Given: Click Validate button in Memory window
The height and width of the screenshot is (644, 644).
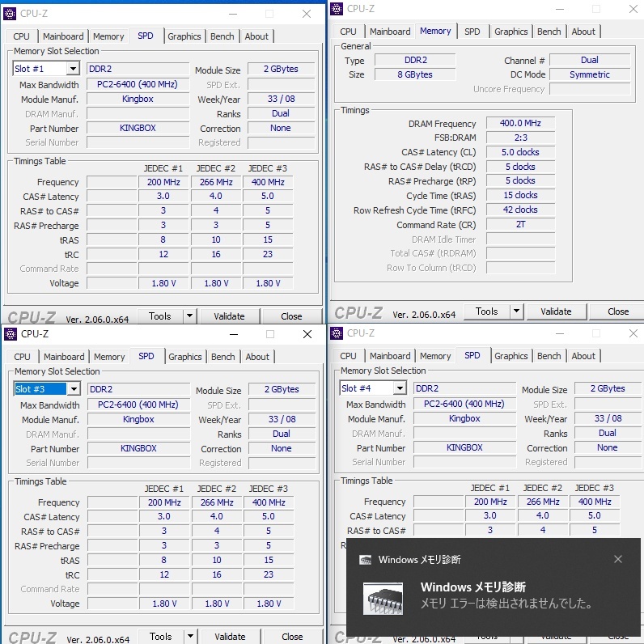Looking at the screenshot, I should [556, 311].
